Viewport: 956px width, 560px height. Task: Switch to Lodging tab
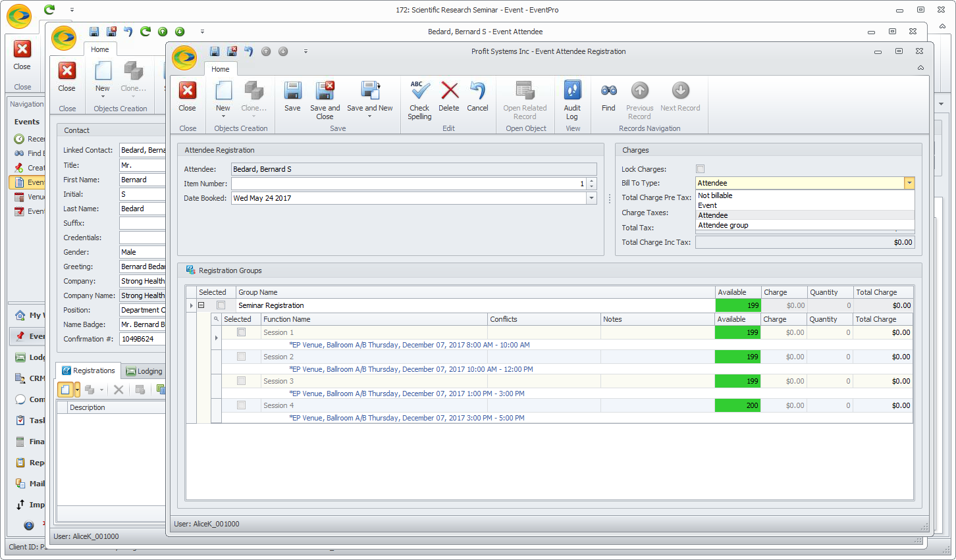(x=144, y=371)
